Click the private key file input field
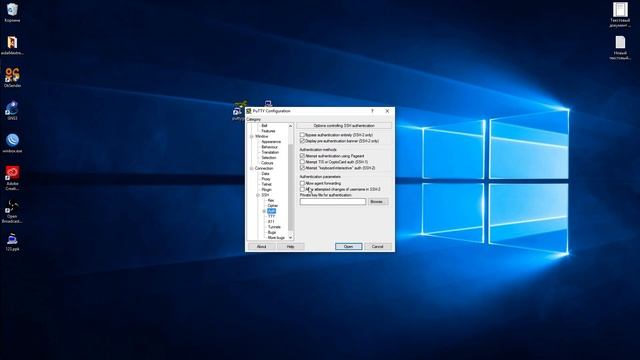Image resolution: width=640 pixels, height=360 pixels. point(333,202)
